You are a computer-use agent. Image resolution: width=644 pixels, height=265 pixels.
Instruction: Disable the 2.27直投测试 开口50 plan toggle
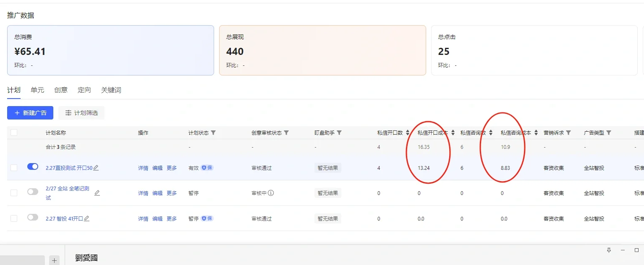click(33, 167)
